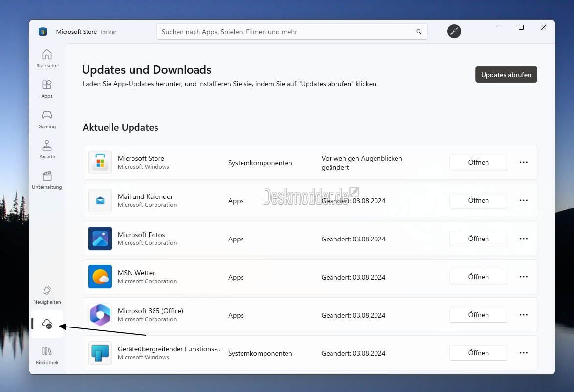Viewport: 574px width, 392px height.
Task: Click Öffnen for Mail und Kalender
Action: pos(479,200)
